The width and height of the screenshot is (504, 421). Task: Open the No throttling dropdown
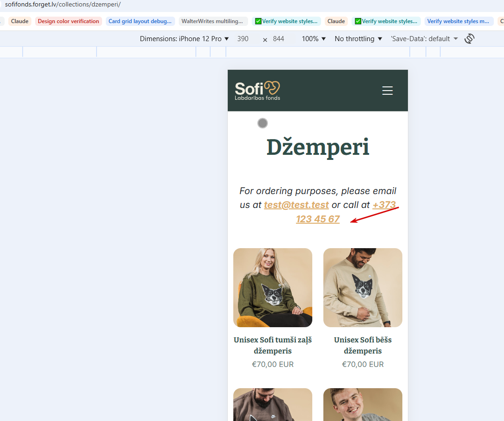pos(358,39)
